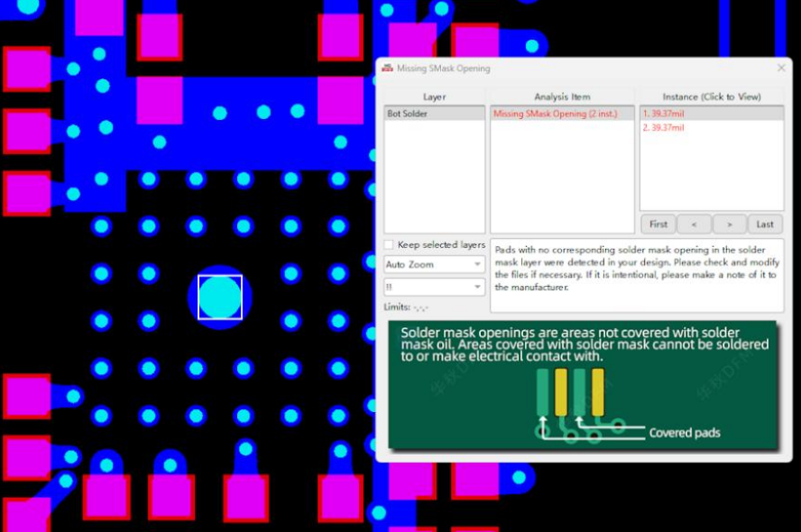
Task: Select Bot Solder in the Layer list
Action: click(434, 115)
